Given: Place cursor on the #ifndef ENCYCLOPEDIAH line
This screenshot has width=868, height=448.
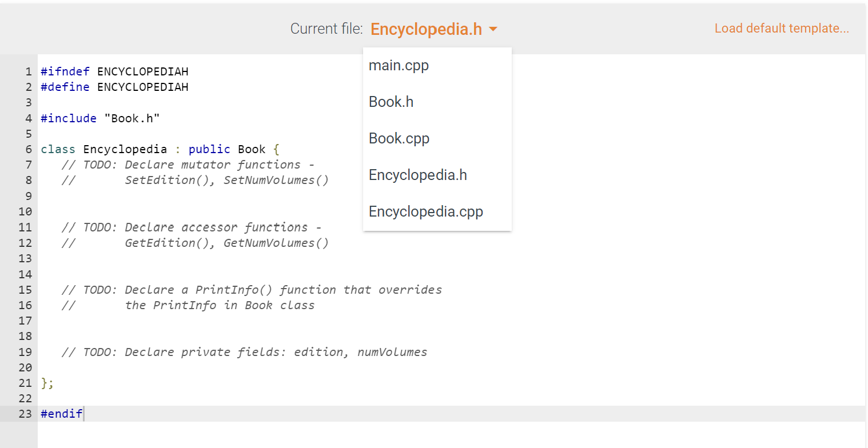Looking at the screenshot, I should [x=114, y=71].
